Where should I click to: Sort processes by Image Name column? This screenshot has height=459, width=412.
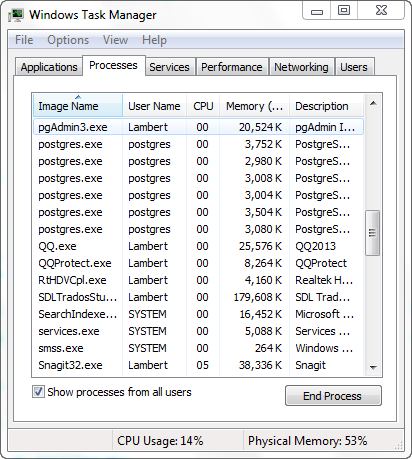(78, 106)
